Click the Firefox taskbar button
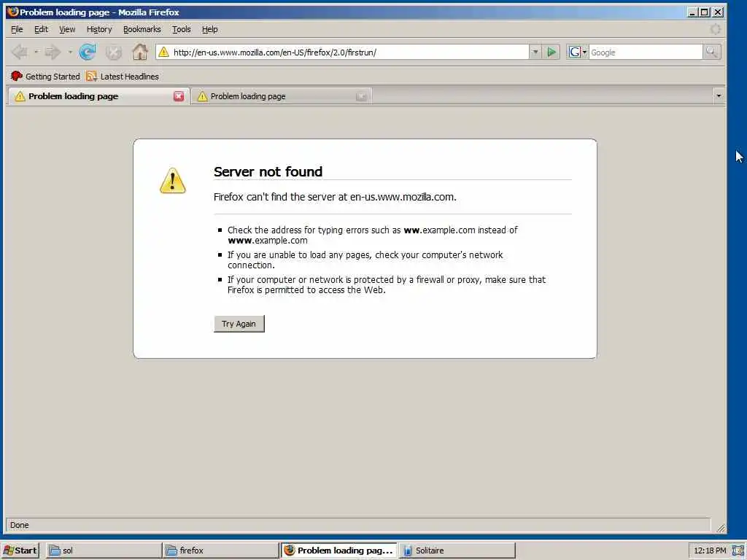 [x=338, y=551]
